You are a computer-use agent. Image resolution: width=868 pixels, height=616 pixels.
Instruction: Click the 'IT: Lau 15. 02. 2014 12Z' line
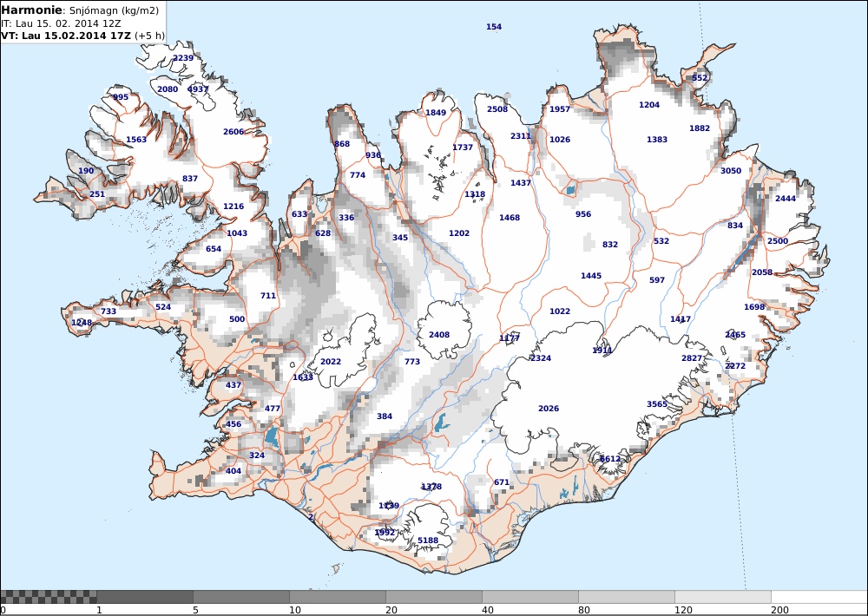click(x=61, y=23)
